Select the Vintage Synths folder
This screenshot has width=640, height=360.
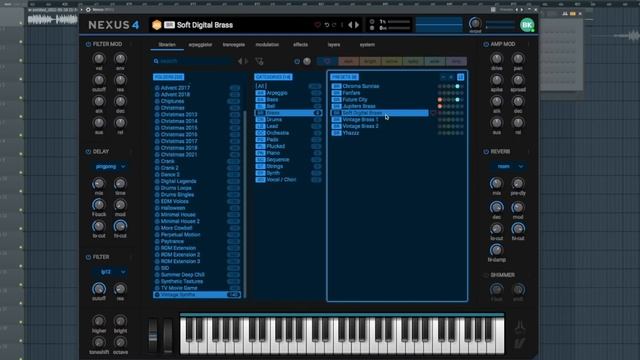click(x=197, y=295)
